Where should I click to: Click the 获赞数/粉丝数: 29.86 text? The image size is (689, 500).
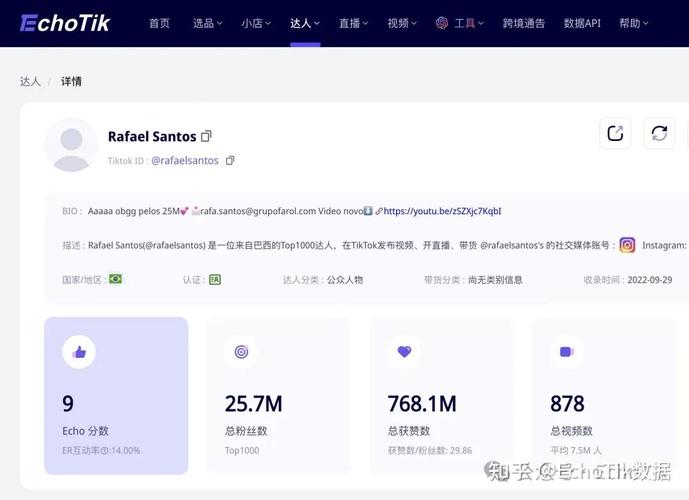tap(430, 450)
